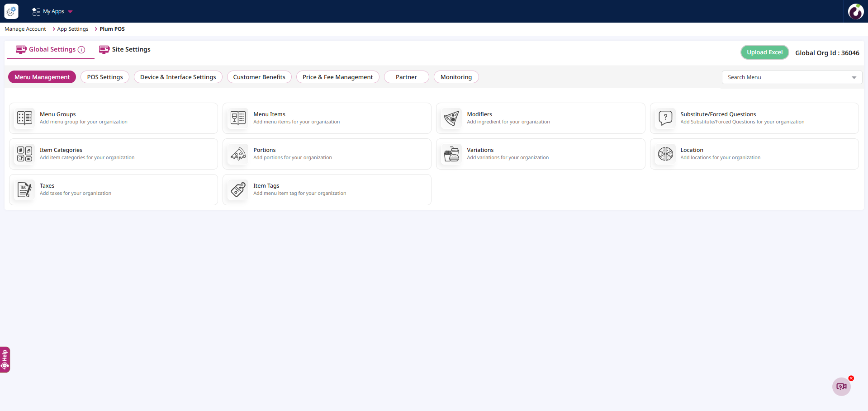Dismiss the chat widget with red close badge
The width and height of the screenshot is (868, 411).
tap(851, 378)
